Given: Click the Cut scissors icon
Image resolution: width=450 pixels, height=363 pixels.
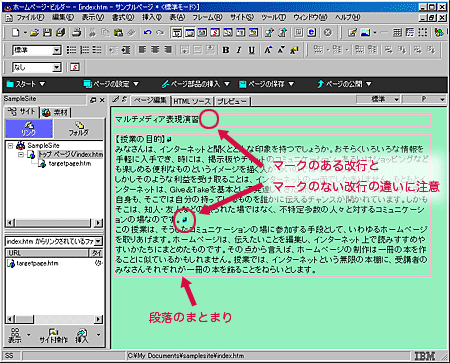Looking at the screenshot, I should click(92, 32).
